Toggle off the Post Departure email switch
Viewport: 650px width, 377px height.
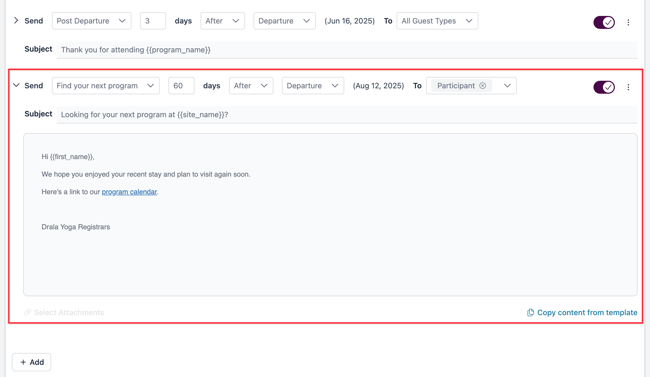(604, 22)
